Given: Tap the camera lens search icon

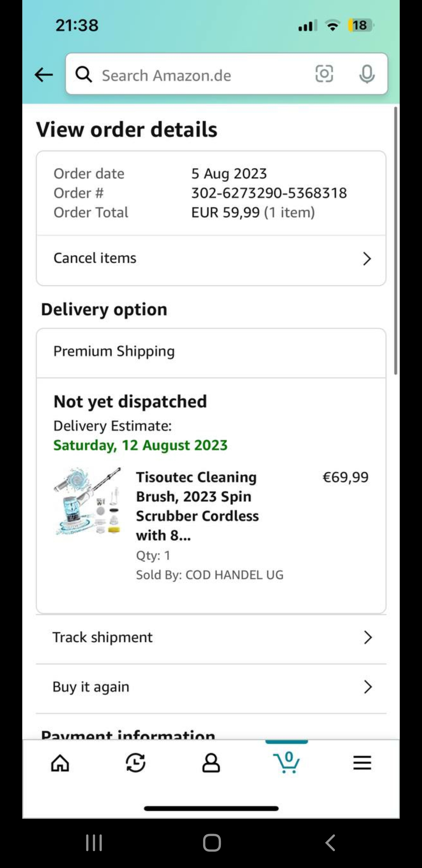Looking at the screenshot, I should pos(324,74).
